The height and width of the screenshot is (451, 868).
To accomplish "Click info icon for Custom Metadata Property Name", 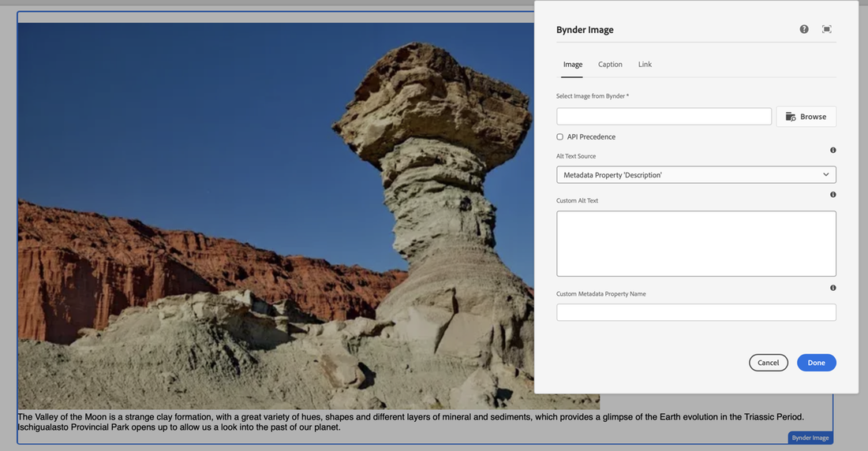I will [x=833, y=288].
